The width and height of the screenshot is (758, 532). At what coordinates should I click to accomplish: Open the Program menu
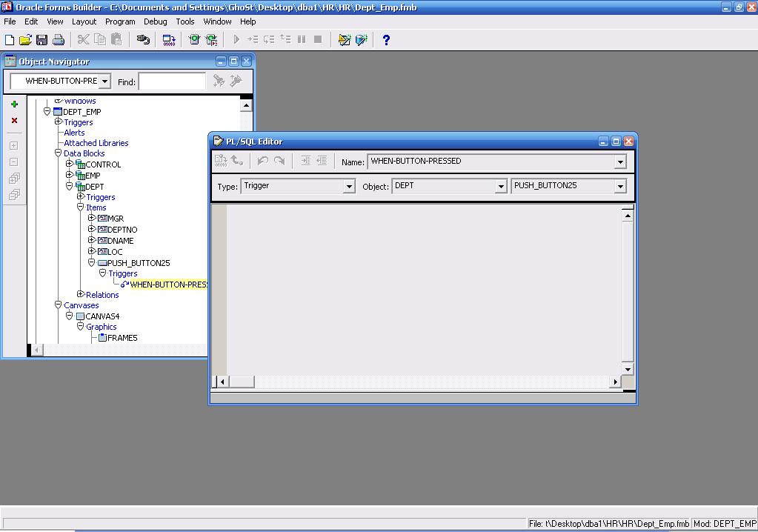click(120, 21)
